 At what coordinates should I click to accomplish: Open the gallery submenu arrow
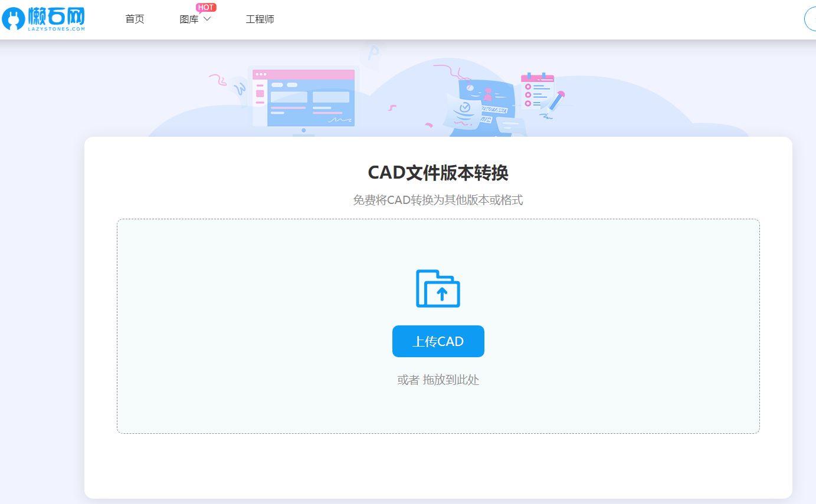[x=207, y=19]
